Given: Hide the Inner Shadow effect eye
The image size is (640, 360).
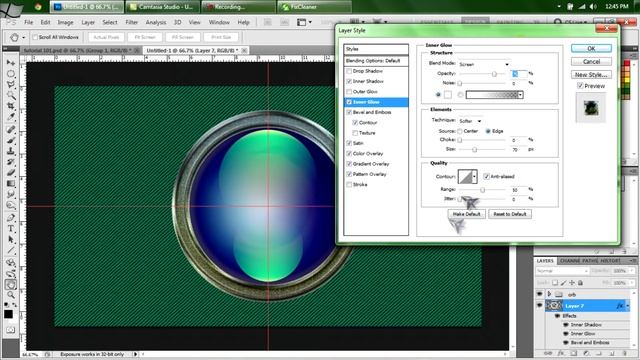Looking at the screenshot, I should coord(566,325).
